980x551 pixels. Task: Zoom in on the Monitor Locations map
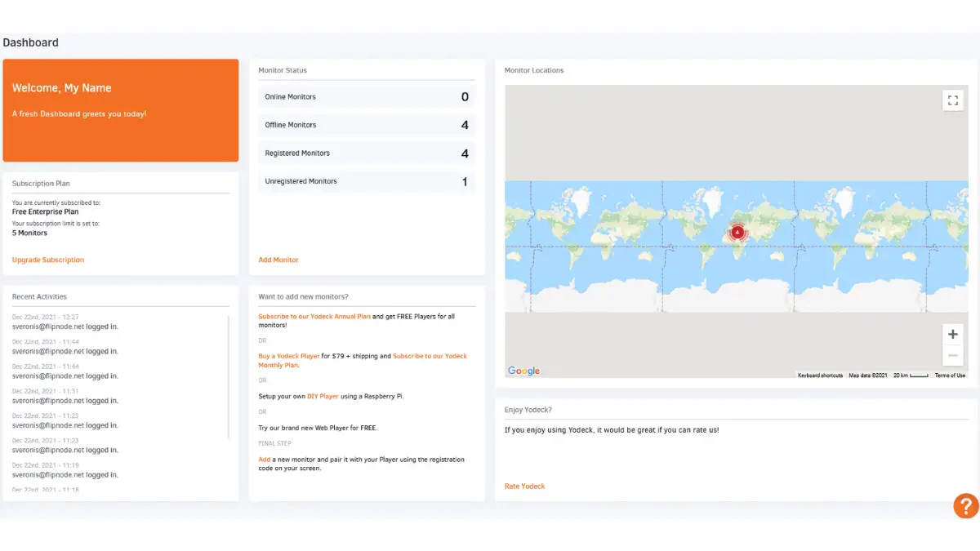[953, 334]
